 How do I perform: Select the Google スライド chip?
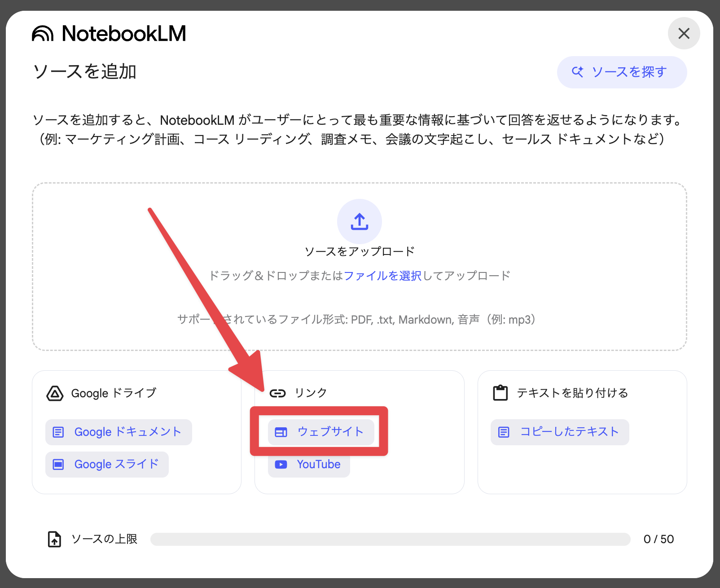107,464
